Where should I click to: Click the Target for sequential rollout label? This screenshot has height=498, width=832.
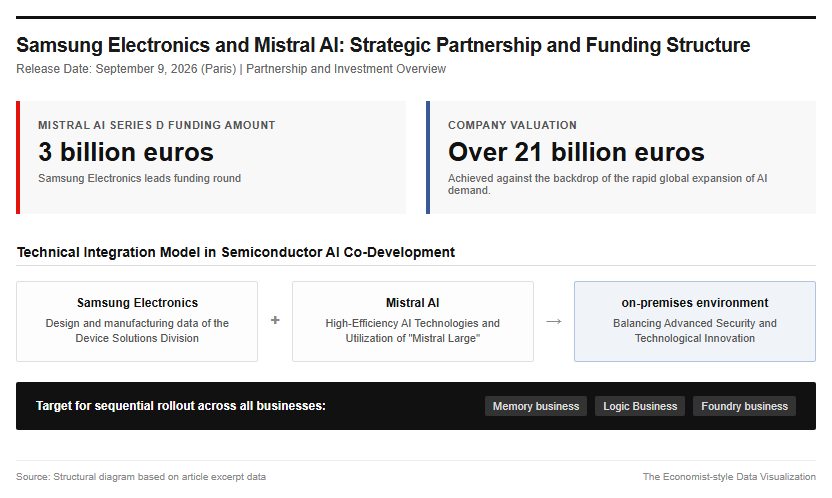[x=180, y=406]
